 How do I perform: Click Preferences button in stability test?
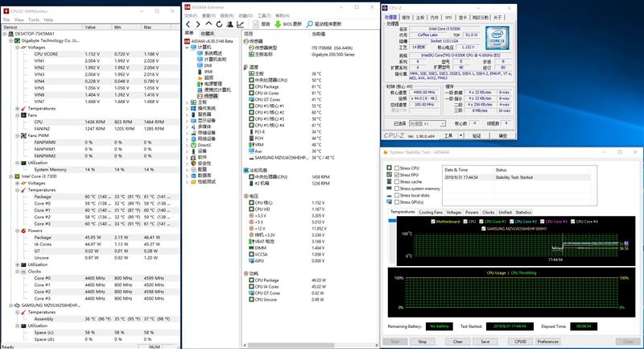[x=548, y=342]
